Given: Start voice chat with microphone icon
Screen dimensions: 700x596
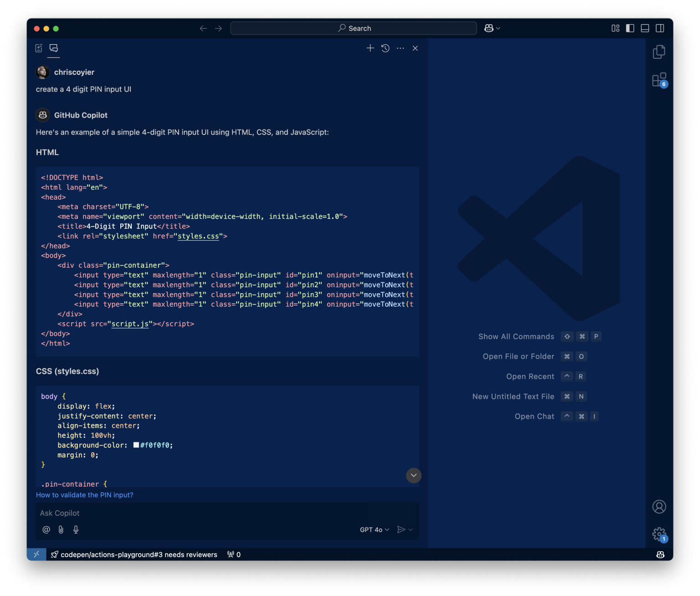Looking at the screenshot, I should click(x=76, y=529).
